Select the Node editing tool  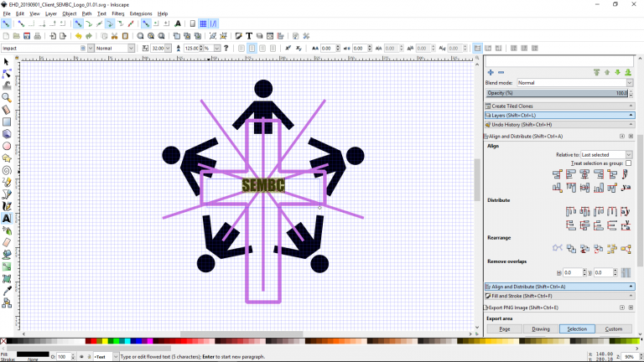tap(6, 74)
